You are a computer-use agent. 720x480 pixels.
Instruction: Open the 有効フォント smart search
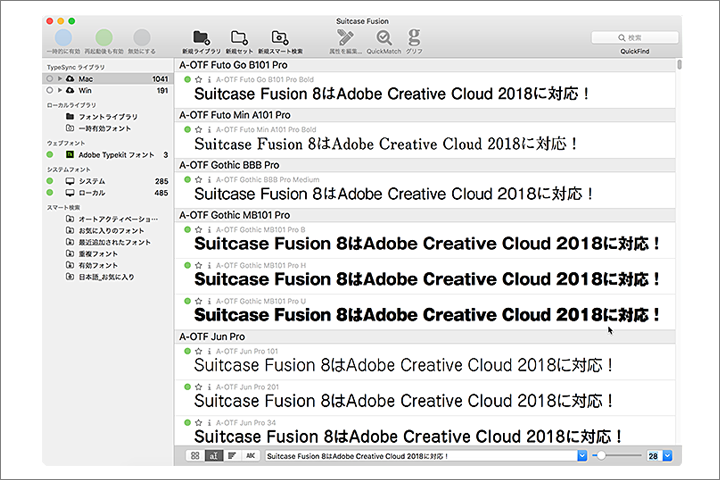98,265
